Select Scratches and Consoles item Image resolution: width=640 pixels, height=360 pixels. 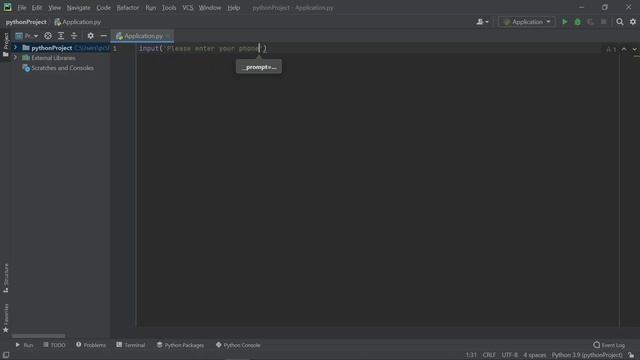point(58,68)
